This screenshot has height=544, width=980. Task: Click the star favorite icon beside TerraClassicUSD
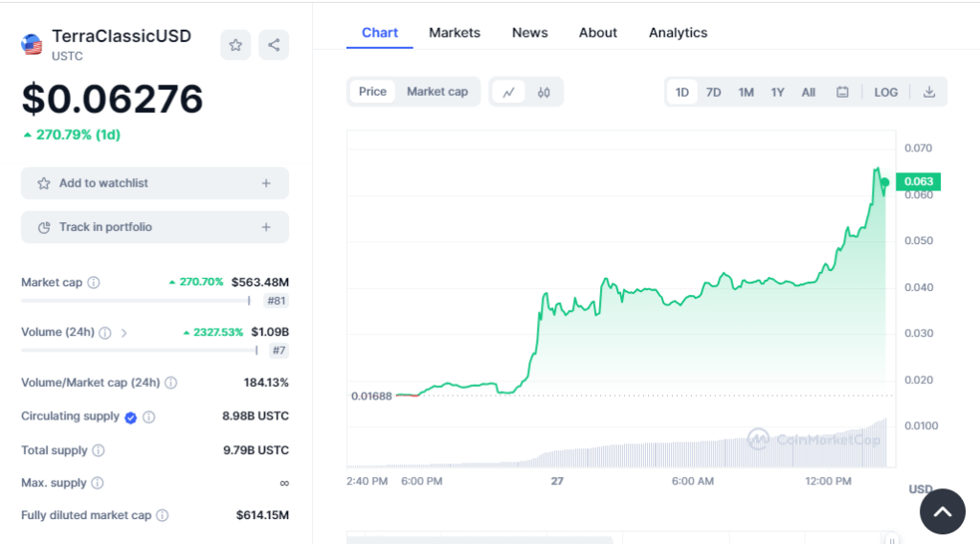click(235, 45)
